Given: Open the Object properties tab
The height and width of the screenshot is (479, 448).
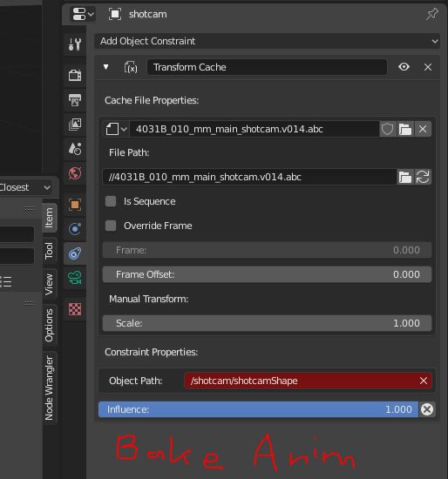Looking at the screenshot, I should point(75,205).
